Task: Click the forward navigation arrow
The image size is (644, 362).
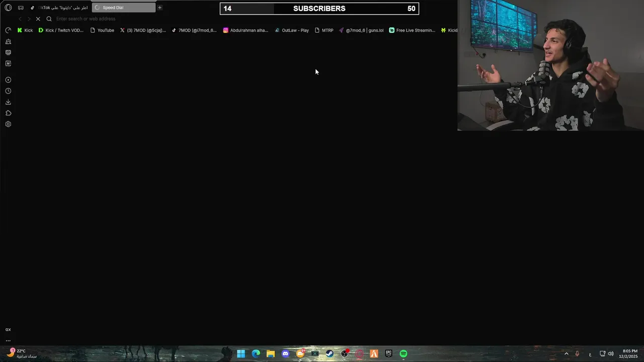Action: (29, 19)
